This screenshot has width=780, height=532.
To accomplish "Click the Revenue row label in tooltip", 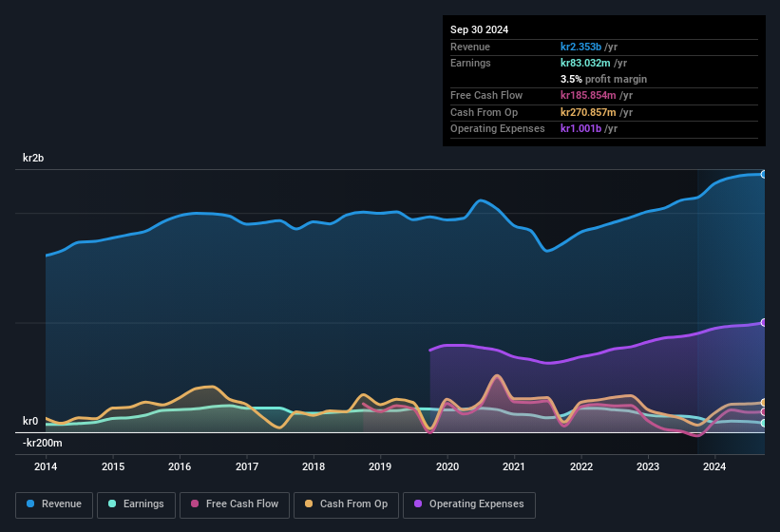I will pyautogui.click(x=470, y=47).
